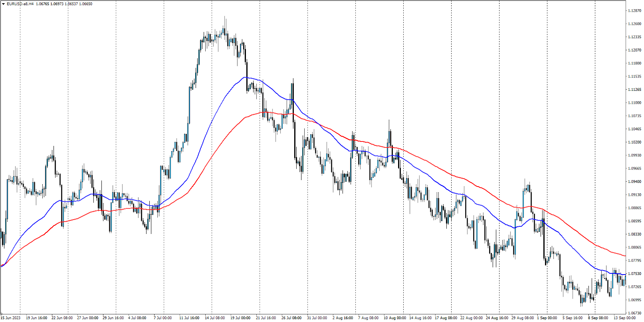
Task: Click the 13 Sep 00:00 time label
Action: point(624,318)
